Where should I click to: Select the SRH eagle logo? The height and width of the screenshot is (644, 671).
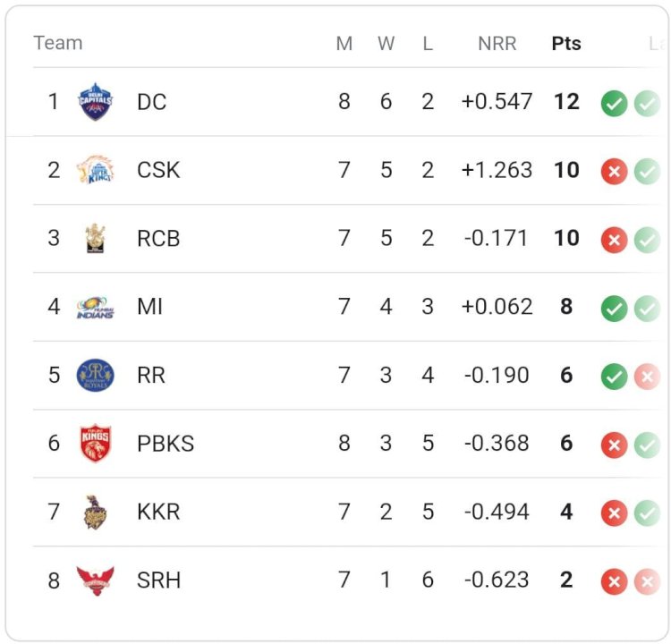coord(95,580)
